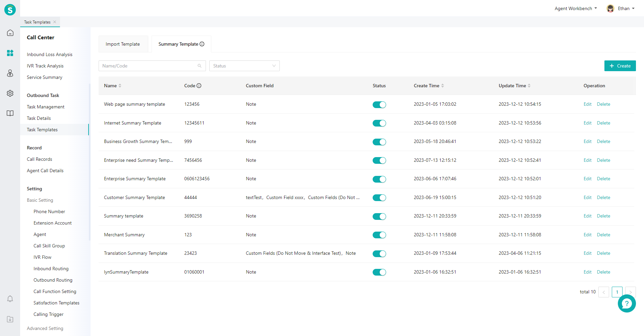Open Task Management menu item
This screenshot has height=336, width=644.
point(46,107)
